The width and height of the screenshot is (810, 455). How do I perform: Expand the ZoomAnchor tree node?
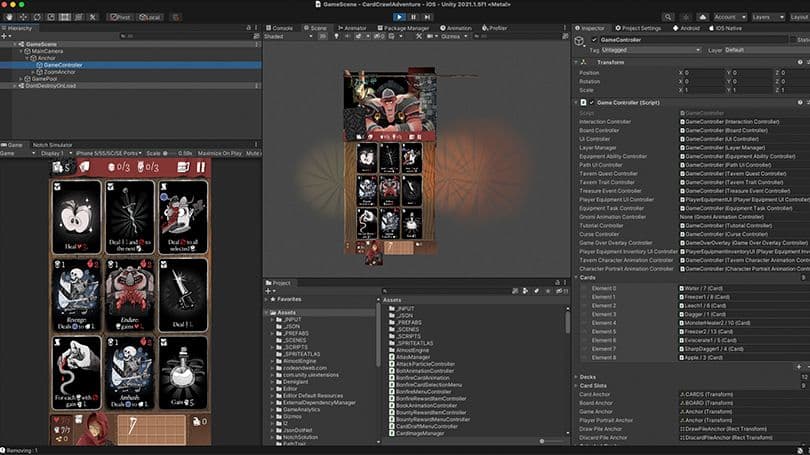[x=34, y=72]
